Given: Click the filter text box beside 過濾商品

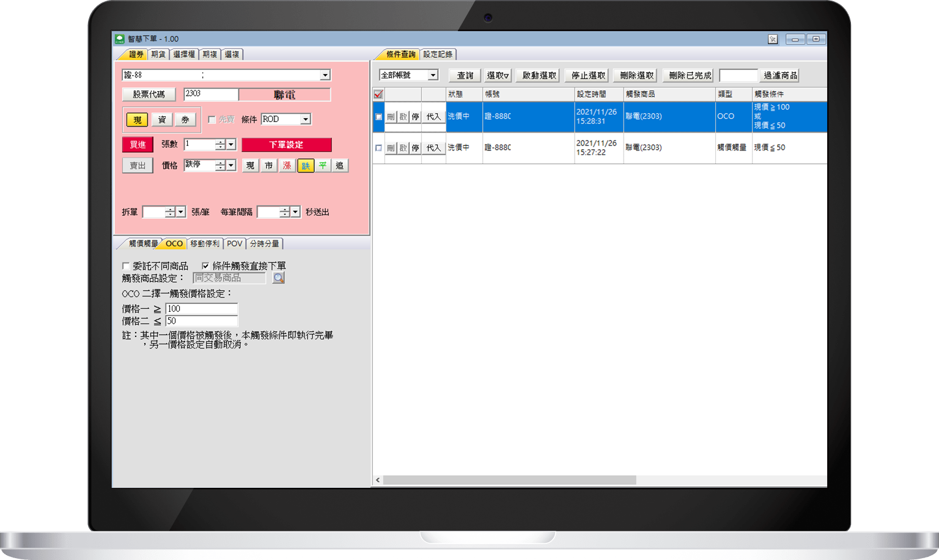Looking at the screenshot, I should point(738,75).
